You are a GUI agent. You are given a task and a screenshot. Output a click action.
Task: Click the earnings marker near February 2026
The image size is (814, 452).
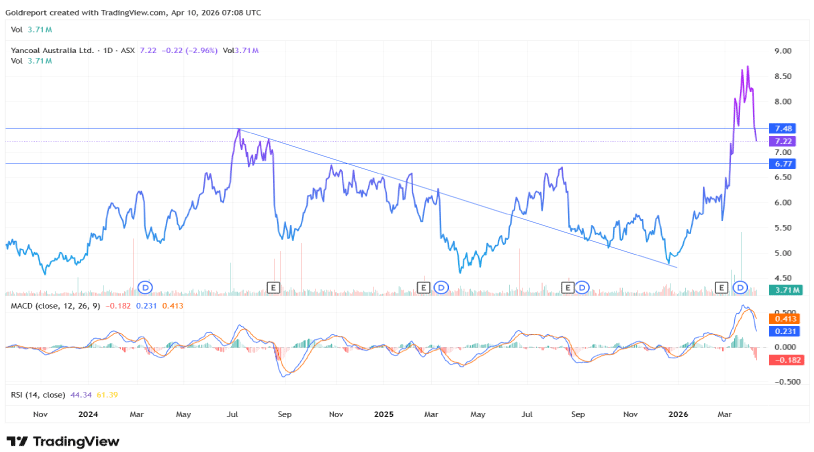[721, 287]
